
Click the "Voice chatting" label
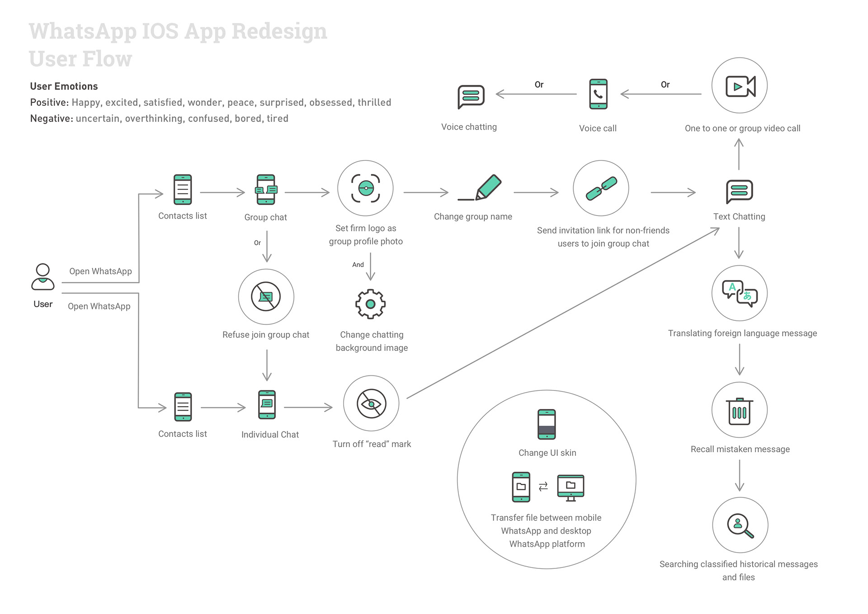[x=469, y=127]
